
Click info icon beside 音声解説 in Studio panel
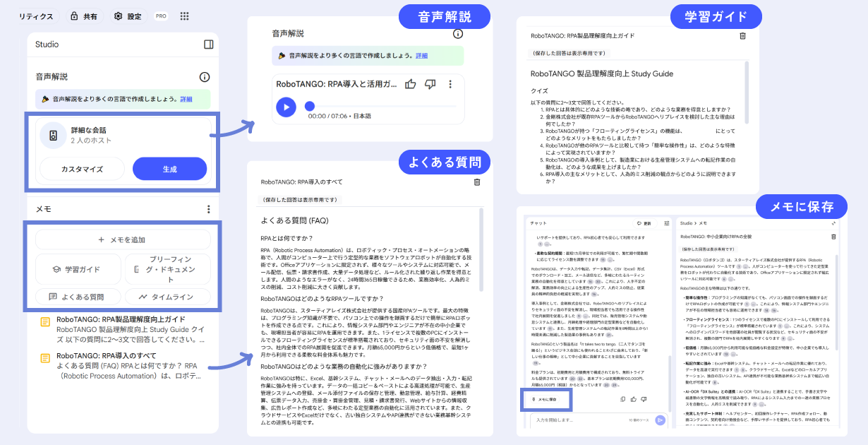pyautogui.click(x=205, y=77)
